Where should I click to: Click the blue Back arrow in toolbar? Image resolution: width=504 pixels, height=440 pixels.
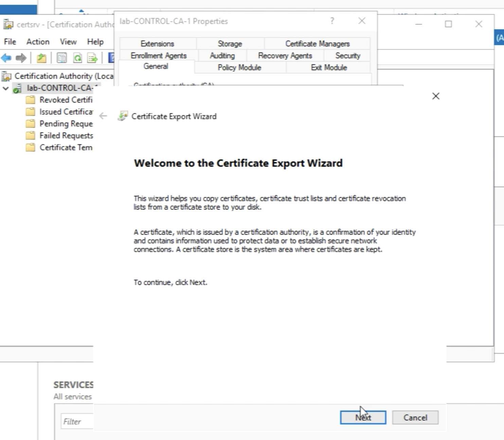[x=6, y=58]
